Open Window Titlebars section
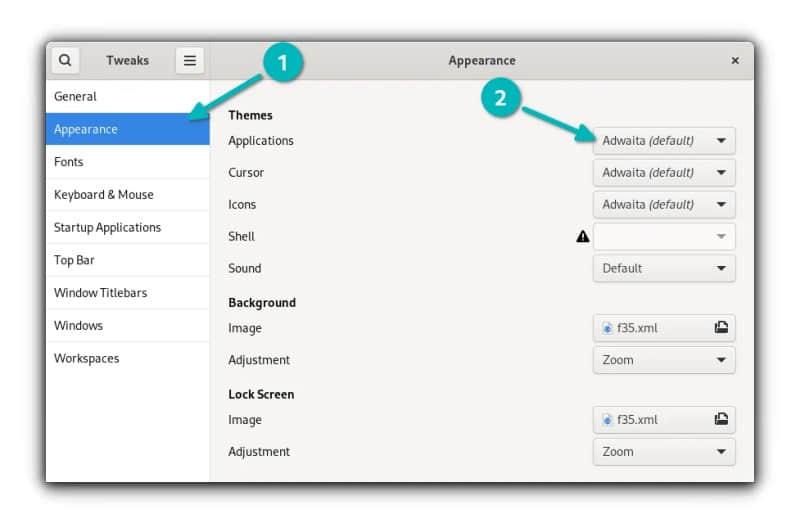This screenshot has height=532, width=800. pyautogui.click(x=100, y=293)
